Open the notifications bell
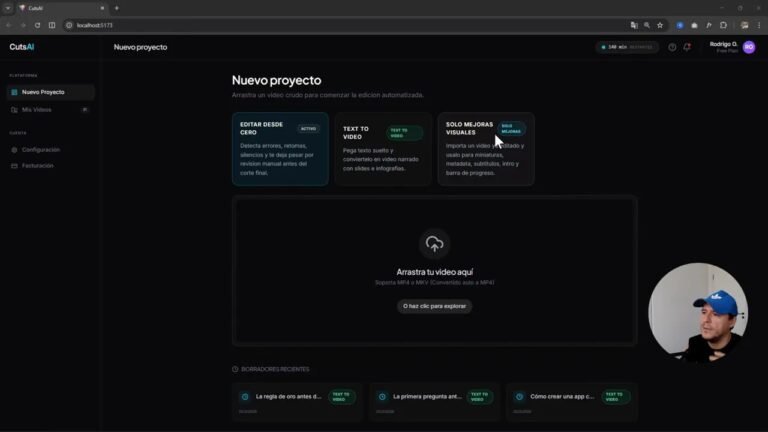Screen dimensions: 768x432 [x=687, y=47]
